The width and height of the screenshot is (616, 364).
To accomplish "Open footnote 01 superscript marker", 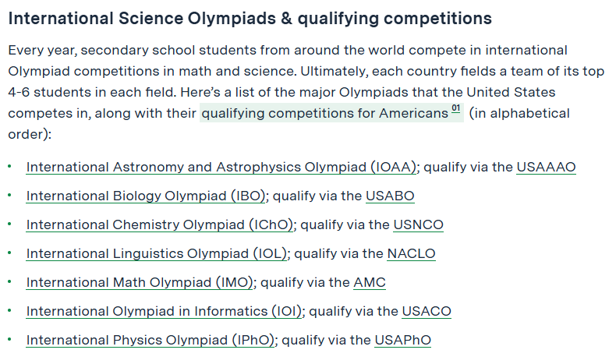I will tap(455, 109).
